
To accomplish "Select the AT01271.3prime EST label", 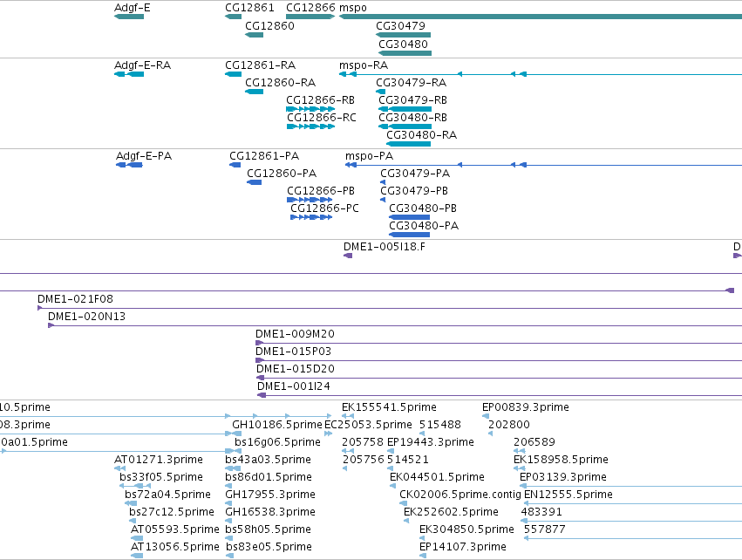I will pos(159,460).
